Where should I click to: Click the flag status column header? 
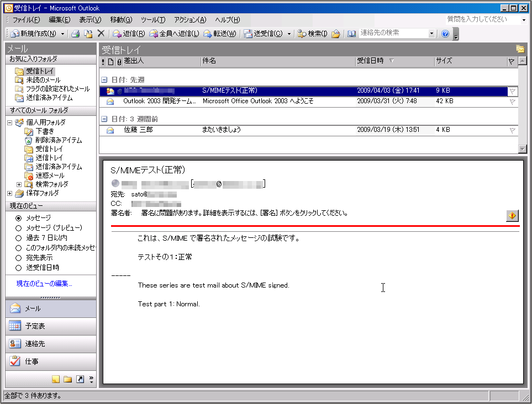coord(512,61)
